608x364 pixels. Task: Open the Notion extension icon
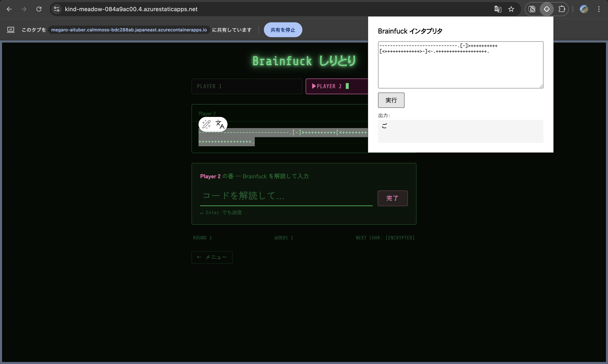point(532,9)
